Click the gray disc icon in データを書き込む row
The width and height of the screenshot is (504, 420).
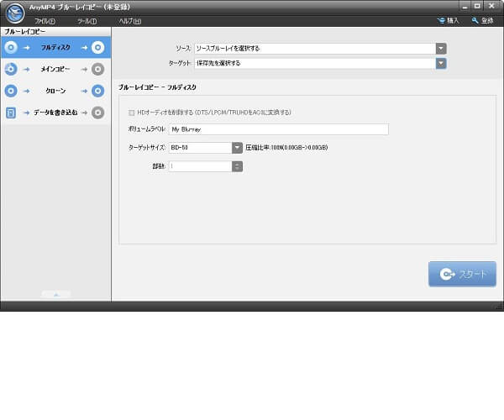coord(97,113)
